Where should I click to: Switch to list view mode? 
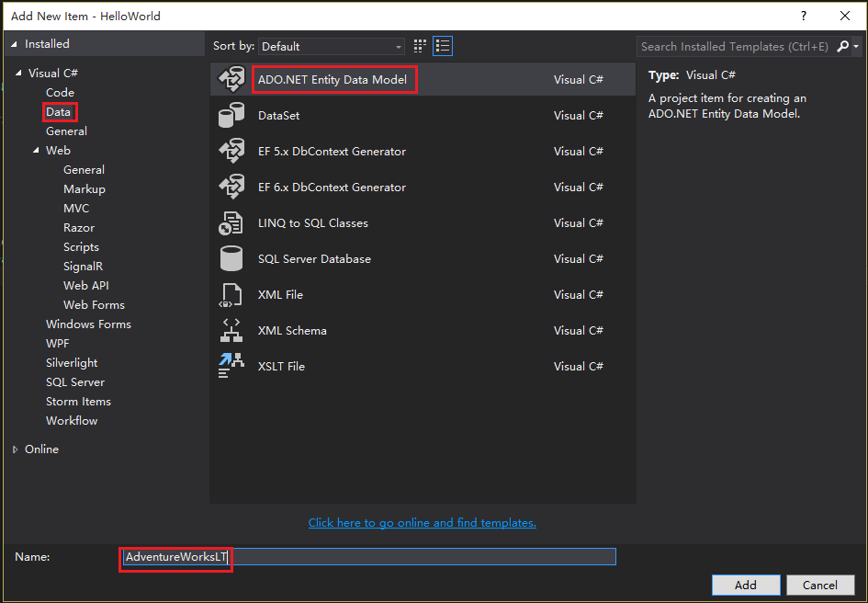pos(443,46)
